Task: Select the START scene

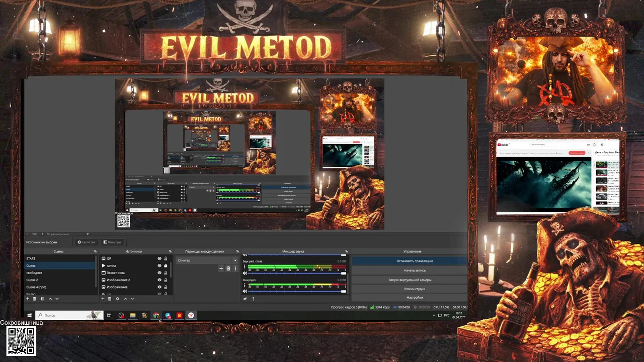Action: click(x=60, y=258)
